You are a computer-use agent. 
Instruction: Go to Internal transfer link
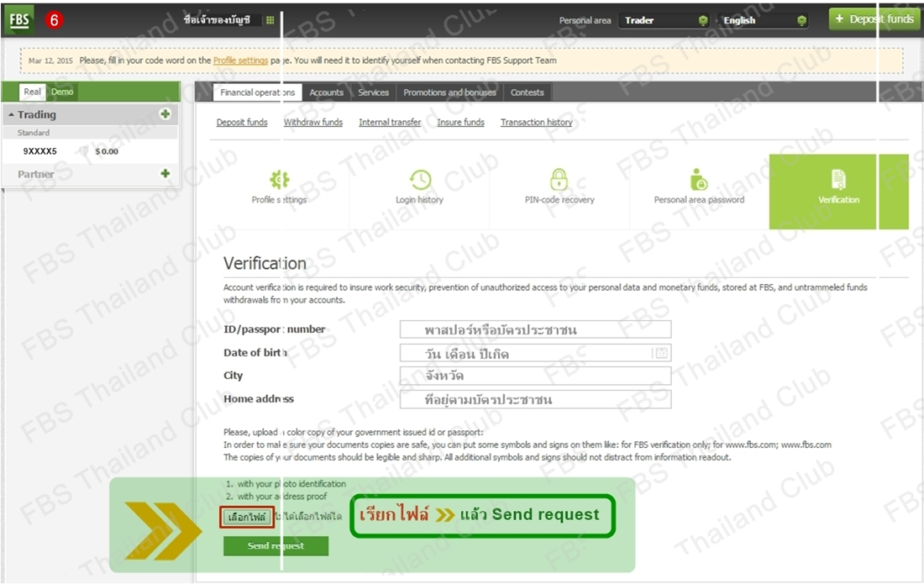point(390,122)
